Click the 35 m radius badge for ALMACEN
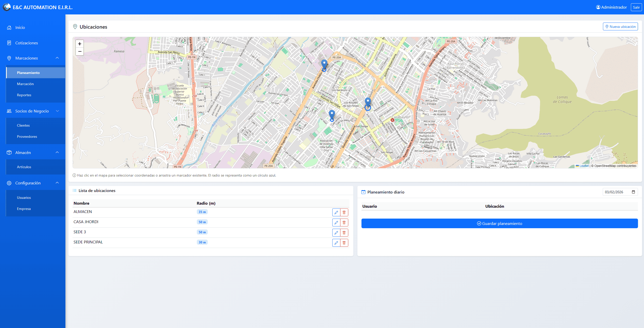 click(202, 212)
